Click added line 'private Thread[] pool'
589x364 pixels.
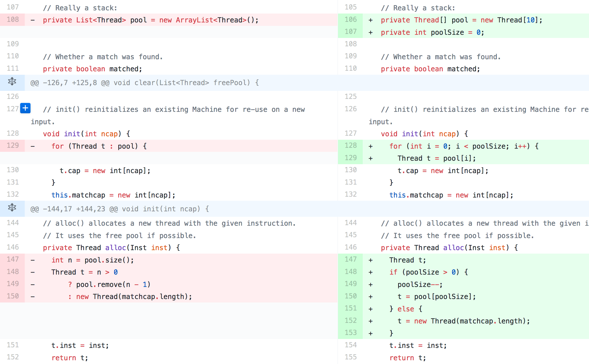point(461,20)
